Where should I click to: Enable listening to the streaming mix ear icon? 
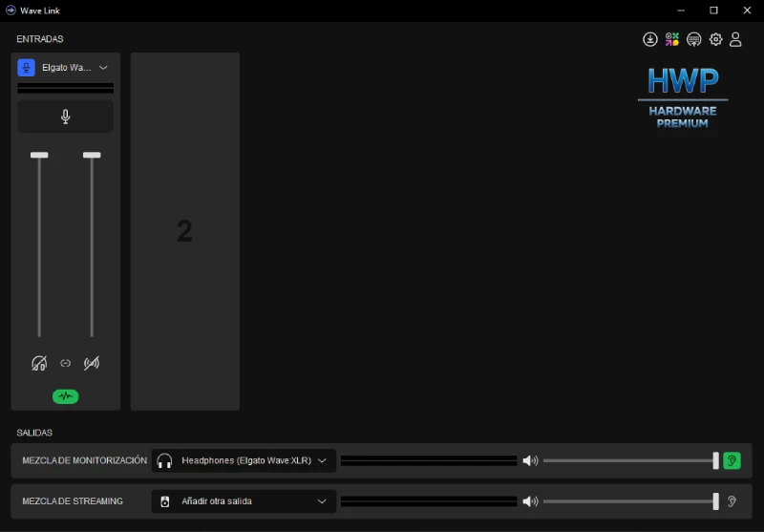click(732, 501)
